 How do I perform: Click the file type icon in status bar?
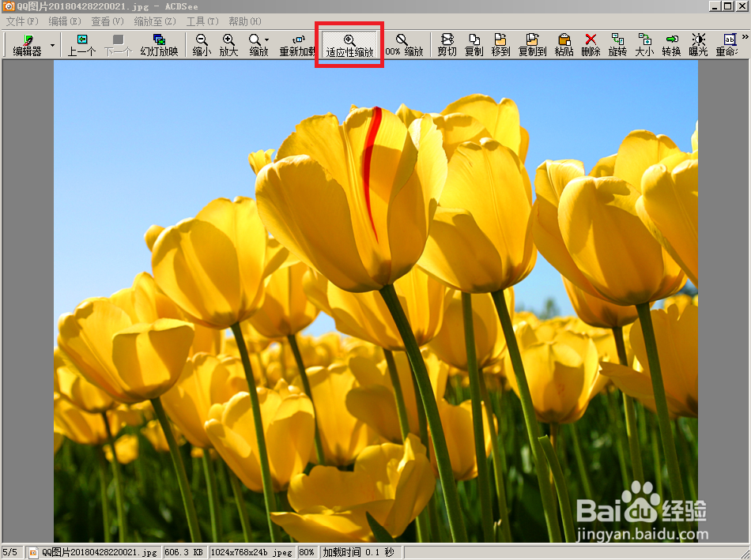click(x=33, y=553)
